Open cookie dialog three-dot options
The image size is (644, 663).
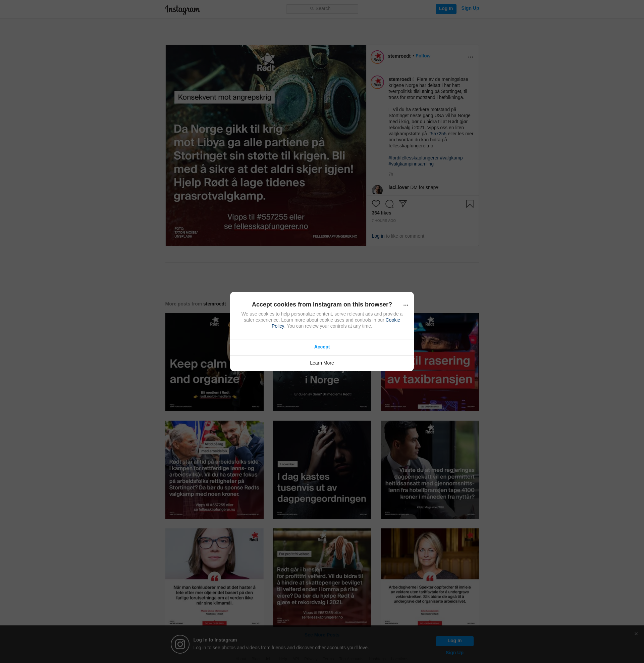(406, 305)
